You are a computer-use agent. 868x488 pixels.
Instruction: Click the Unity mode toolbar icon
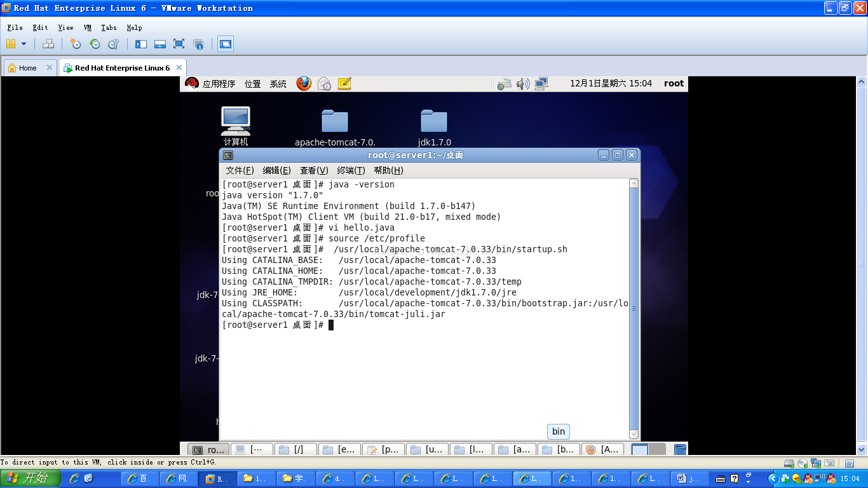(x=198, y=44)
